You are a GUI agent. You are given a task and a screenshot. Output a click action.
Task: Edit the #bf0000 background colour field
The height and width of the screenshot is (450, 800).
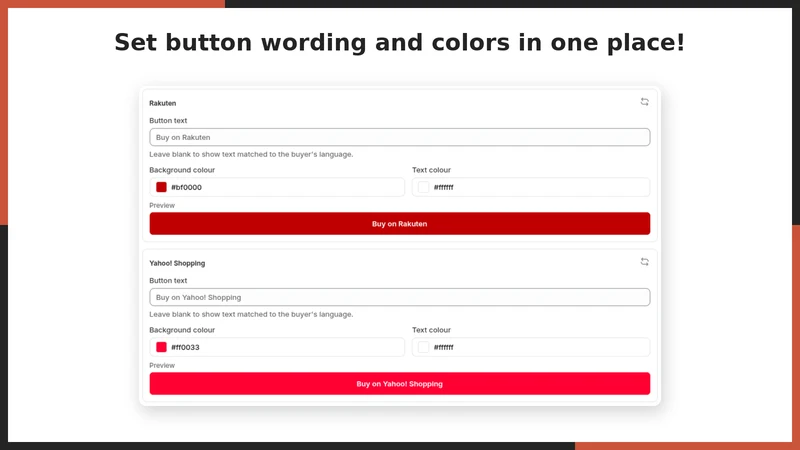[277, 187]
